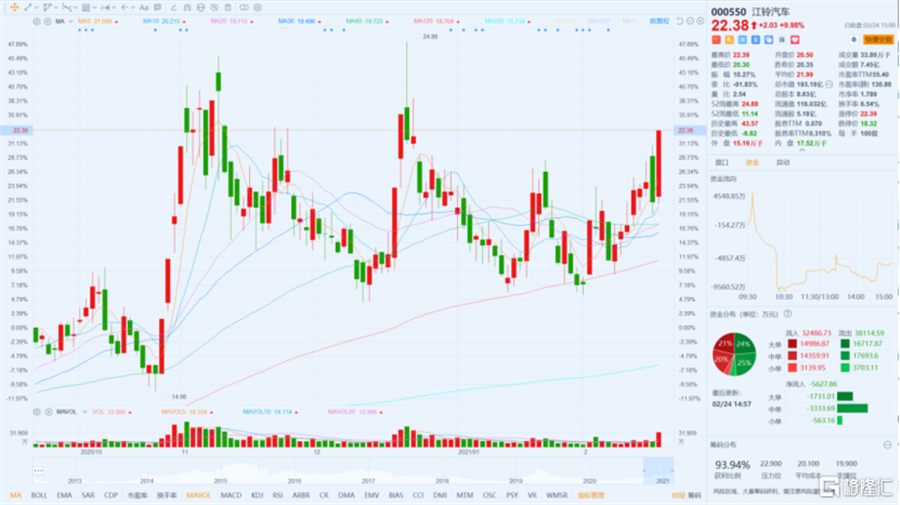Switch to the 盘口 tab

[721, 162]
